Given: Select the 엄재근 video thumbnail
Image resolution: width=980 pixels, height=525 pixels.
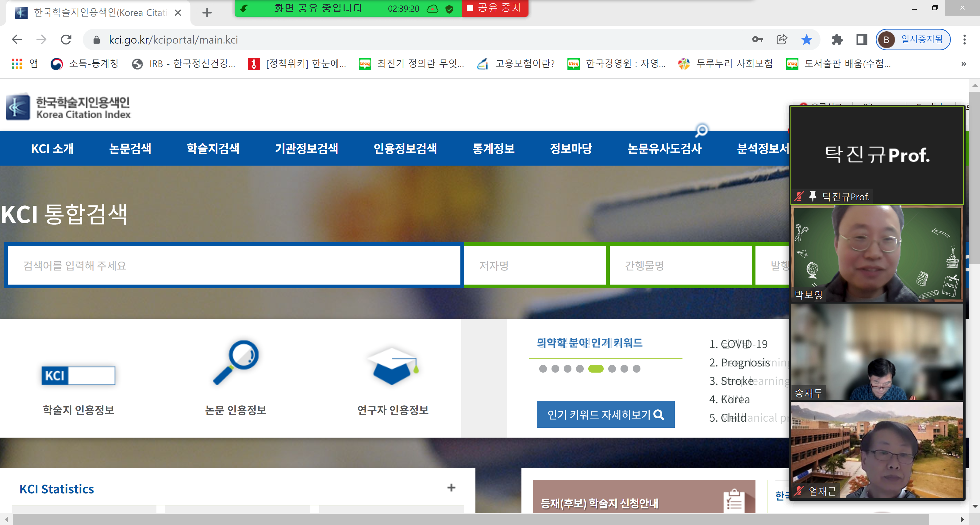Looking at the screenshot, I should click(877, 450).
